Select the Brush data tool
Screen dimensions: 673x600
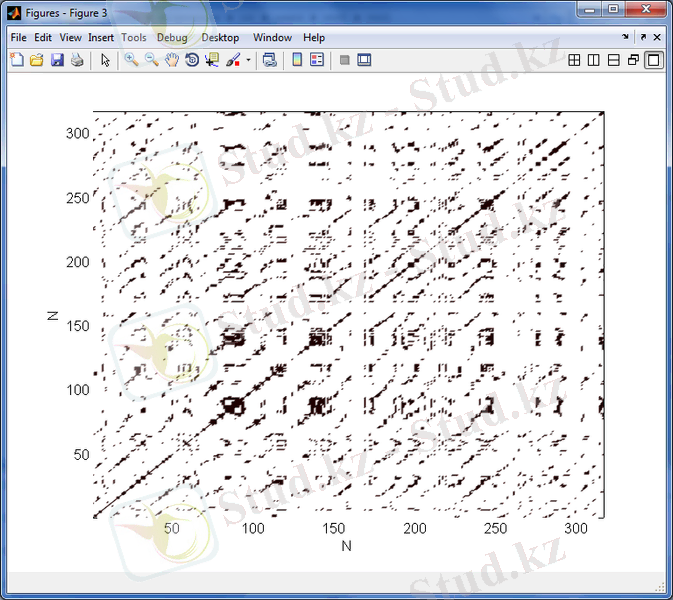point(233,60)
